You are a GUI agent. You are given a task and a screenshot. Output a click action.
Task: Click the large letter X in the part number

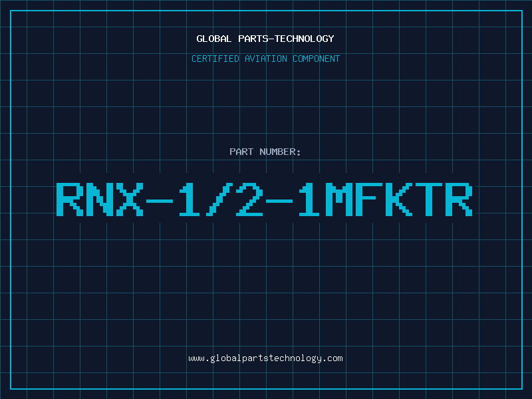pos(130,199)
